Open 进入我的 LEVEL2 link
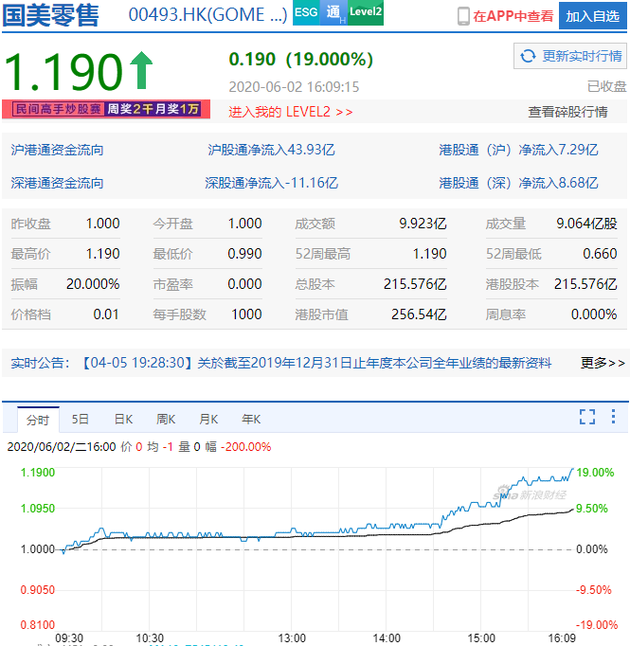This screenshot has height=646, width=630. coord(290,112)
